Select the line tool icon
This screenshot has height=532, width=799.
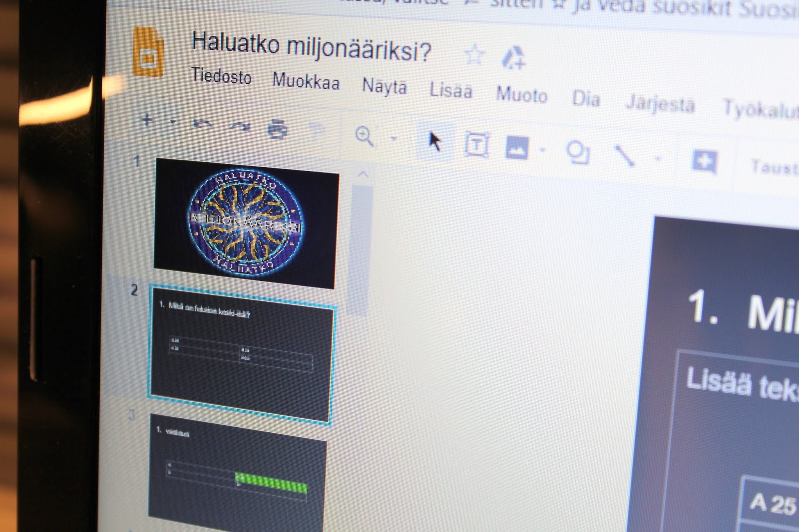pos(624,156)
